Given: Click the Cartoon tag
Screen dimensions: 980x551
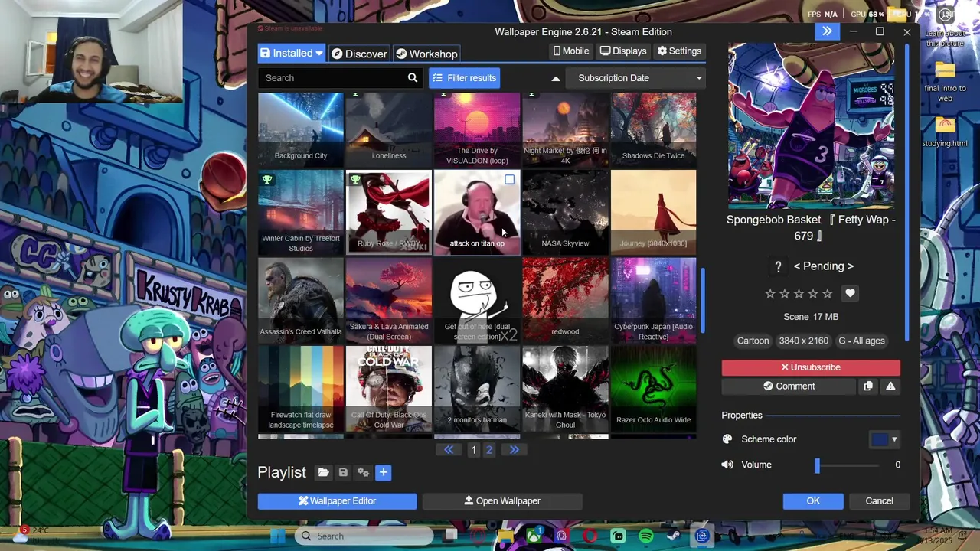Looking at the screenshot, I should pyautogui.click(x=753, y=341).
